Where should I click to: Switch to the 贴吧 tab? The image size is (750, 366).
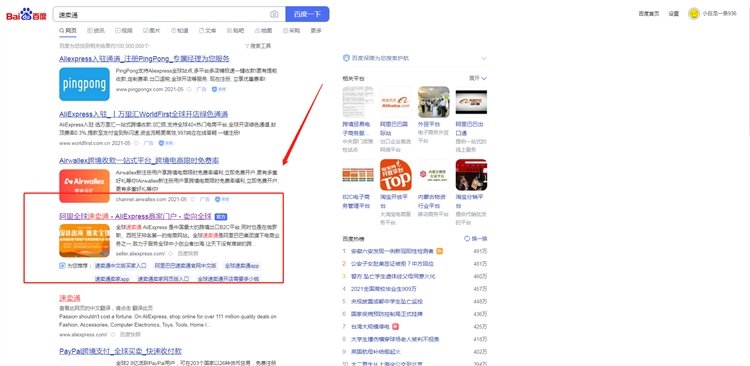[x=235, y=31]
